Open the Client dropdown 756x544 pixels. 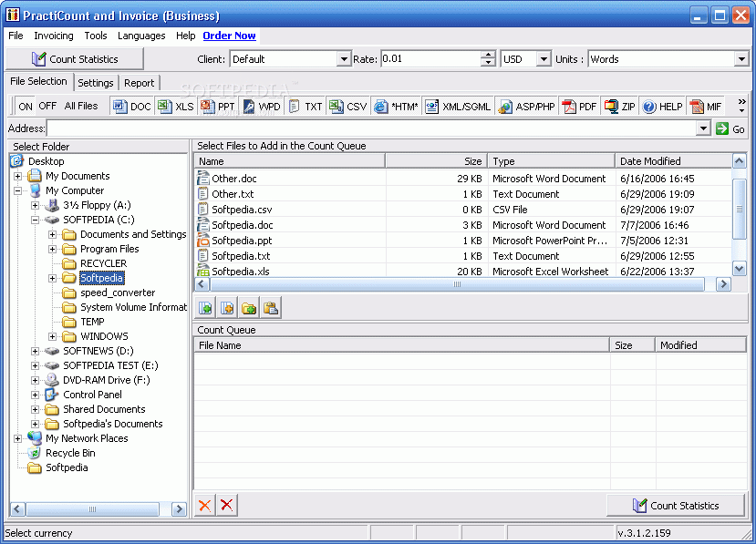point(343,59)
